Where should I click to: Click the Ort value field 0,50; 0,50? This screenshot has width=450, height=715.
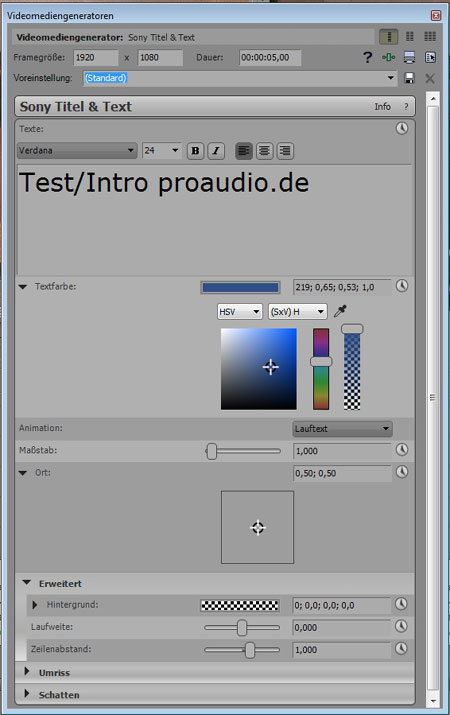point(342,473)
